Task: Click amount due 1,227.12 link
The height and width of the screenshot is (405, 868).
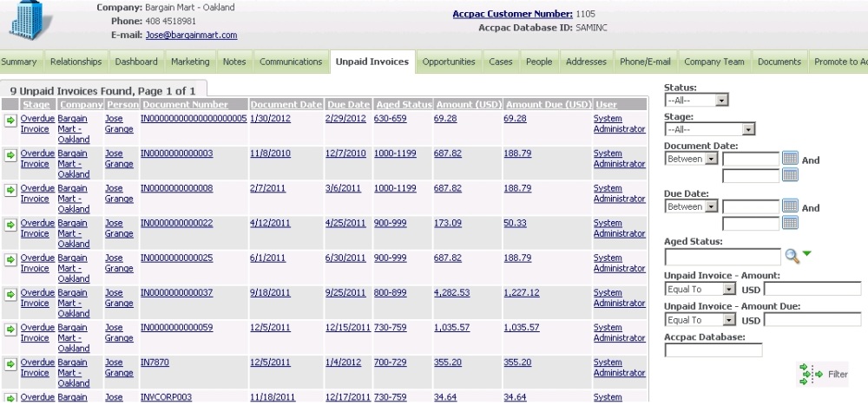Action: (x=522, y=292)
